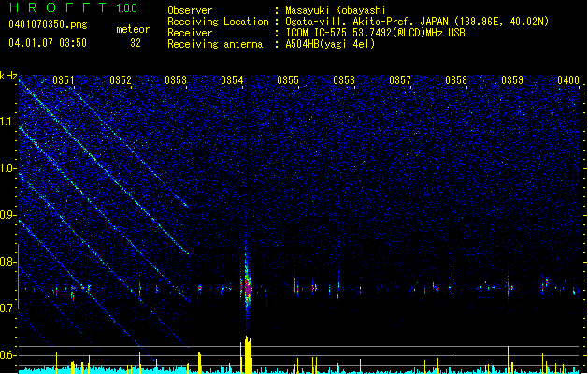Click the 0351 time marker
Viewport: 588px width, 374px height.
coord(64,79)
